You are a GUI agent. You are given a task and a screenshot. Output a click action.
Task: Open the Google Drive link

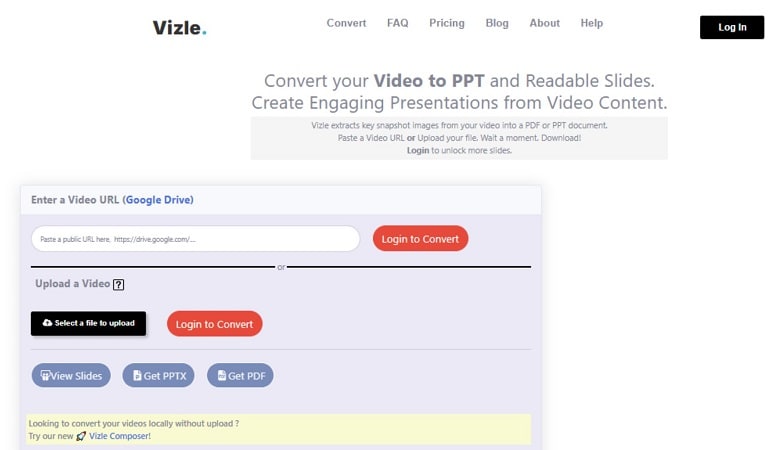[158, 200]
